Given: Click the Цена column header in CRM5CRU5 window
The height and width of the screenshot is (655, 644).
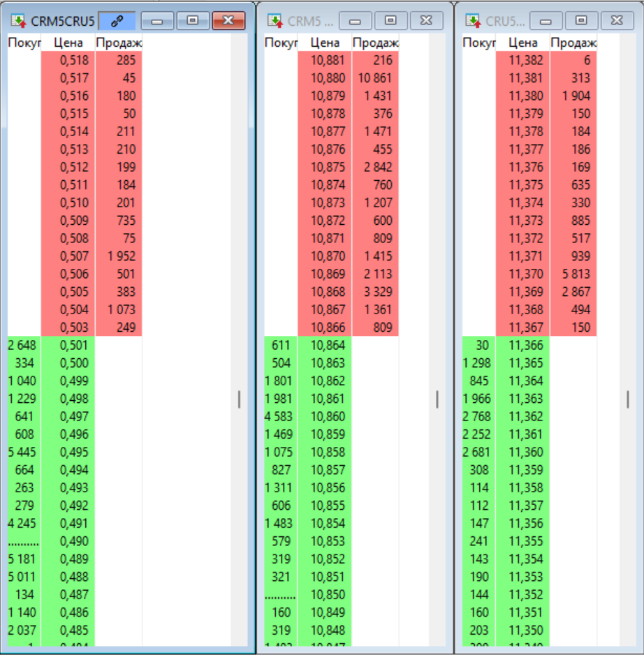Looking at the screenshot, I should tap(68, 43).
